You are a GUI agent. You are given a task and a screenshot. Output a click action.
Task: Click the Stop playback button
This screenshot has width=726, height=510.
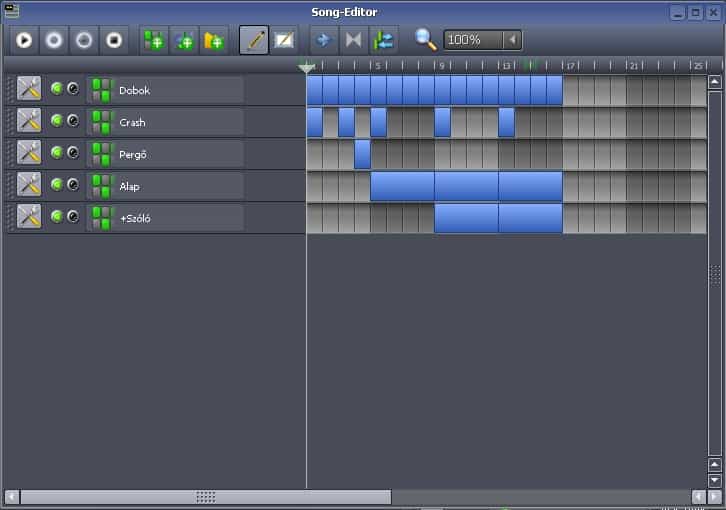tap(114, 40)
